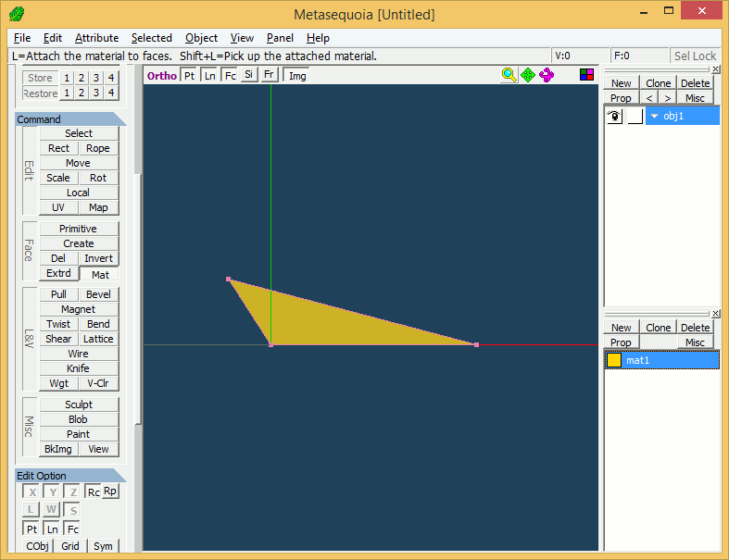The height and width of the screenshot is (560, 729).
Task: Collapse the Command panel header
Action: click(69, 119)
